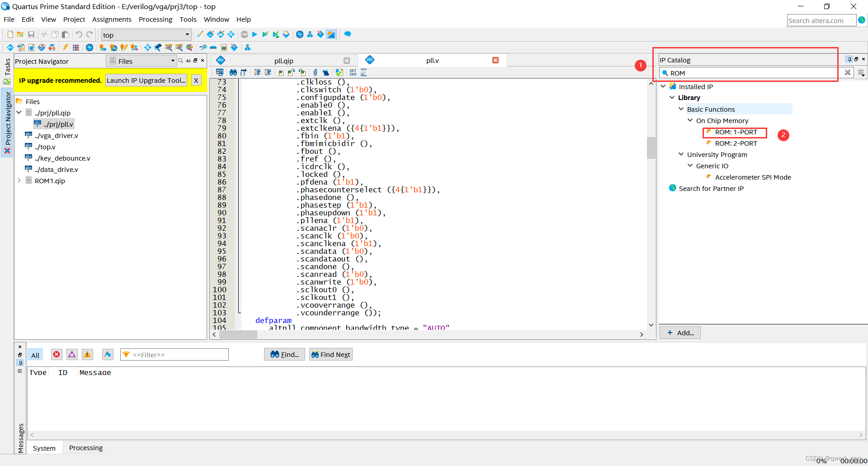Expand the ROM1.qip tree node
Screen dimensions: 868x466
[19, 180]
